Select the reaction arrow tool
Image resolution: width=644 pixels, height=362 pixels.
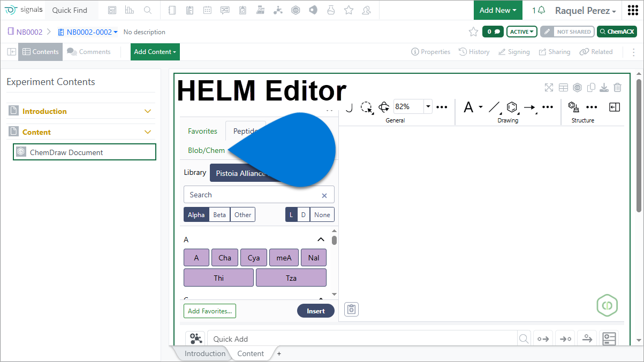(529, 107)
